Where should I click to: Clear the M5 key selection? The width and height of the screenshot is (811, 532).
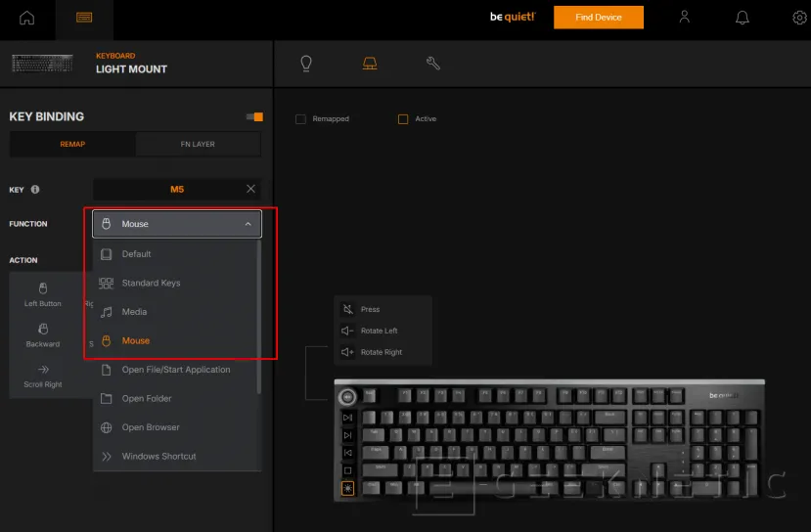[250, 189]
